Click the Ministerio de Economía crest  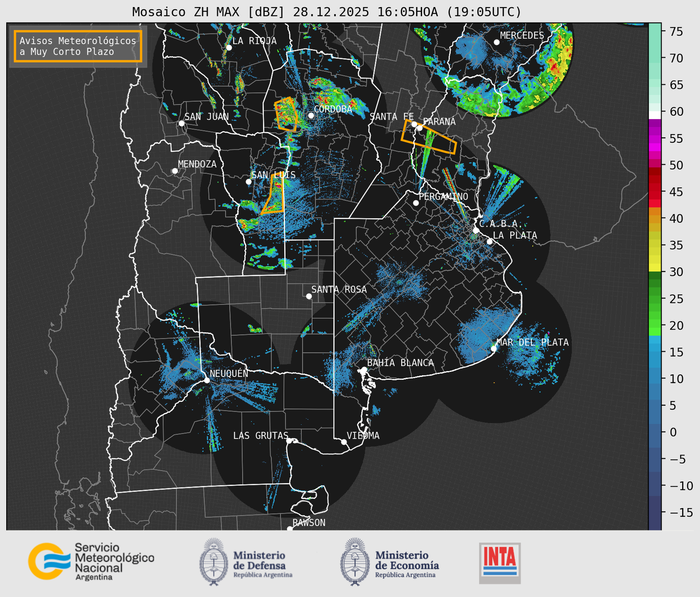tap(355, 562)
